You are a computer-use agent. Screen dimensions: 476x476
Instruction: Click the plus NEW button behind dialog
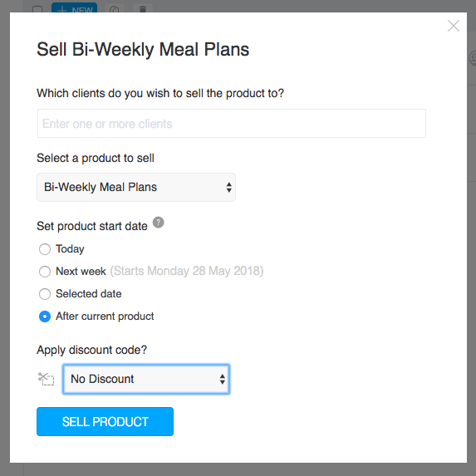(75, 8)
